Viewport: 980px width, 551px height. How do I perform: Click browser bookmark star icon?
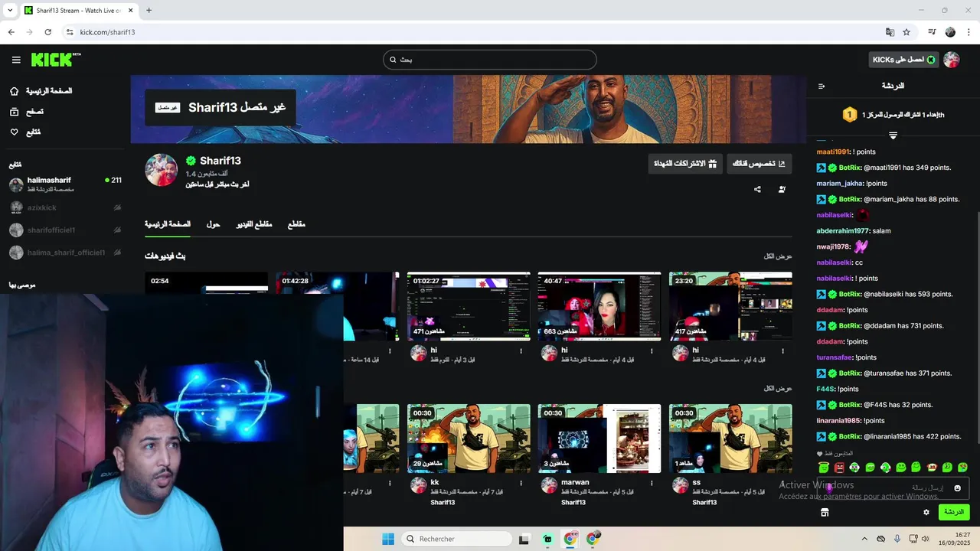(x=906, y=32)
